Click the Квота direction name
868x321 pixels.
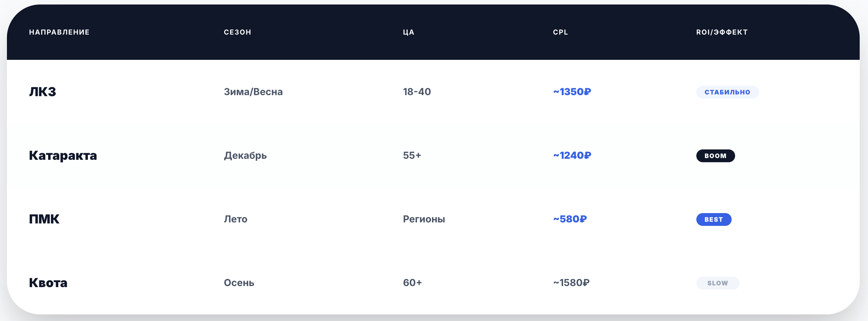(48, 283)
